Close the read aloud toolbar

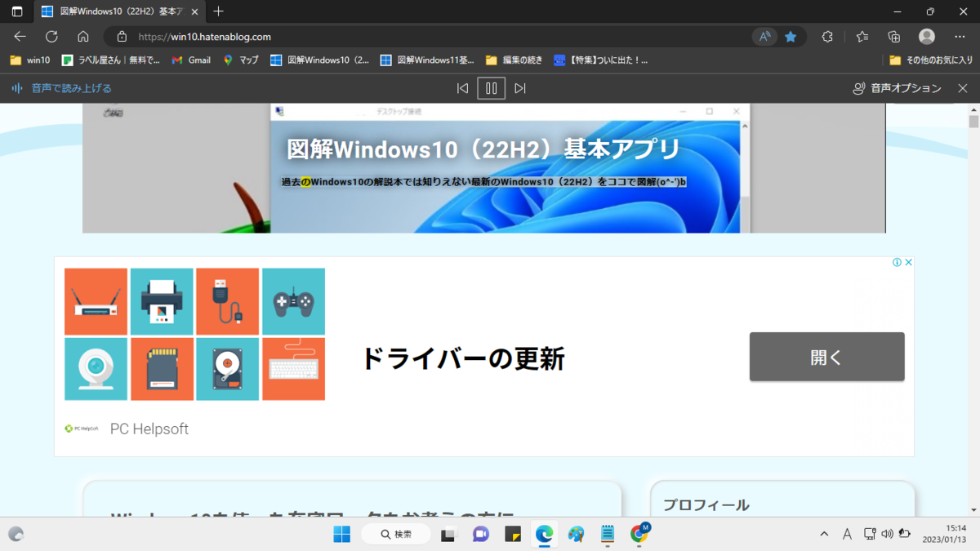(963, 88)
